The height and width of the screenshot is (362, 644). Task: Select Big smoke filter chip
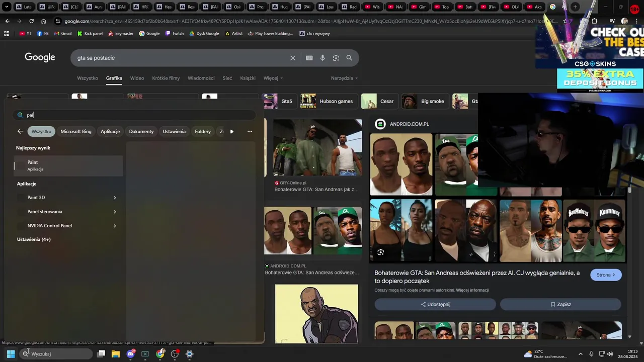pyautogui.click(x=425, y=101)
